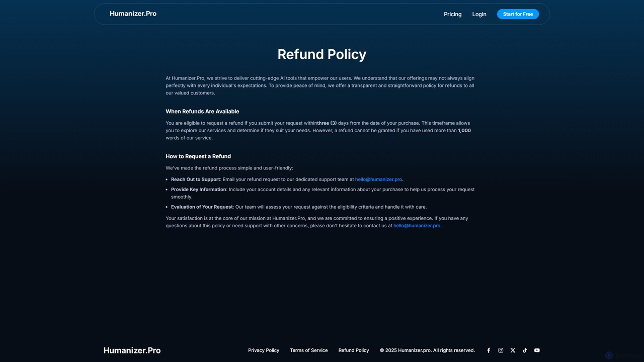The width and height of the screenshot is (644, 362).
Task: Click hello@humanizer.pro link in Reach Out bullet
Action: coord(378,179)
